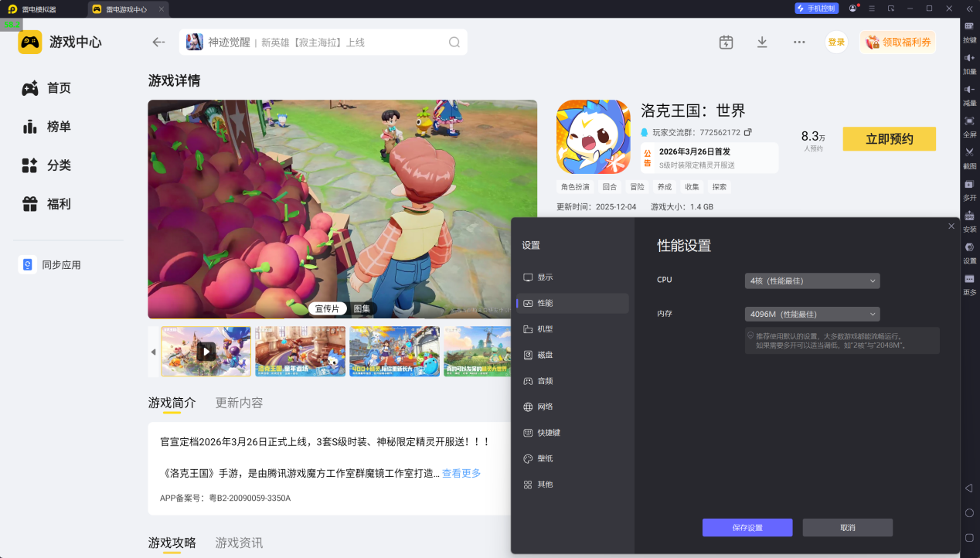
Task: Select 壁纸 in settings menu
Action: [573, 458]
